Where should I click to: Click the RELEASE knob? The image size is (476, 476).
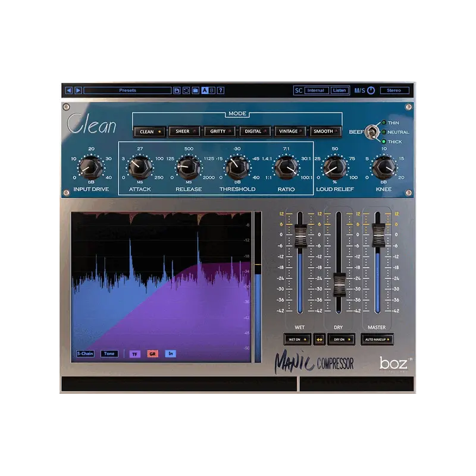tap(189, 168)
